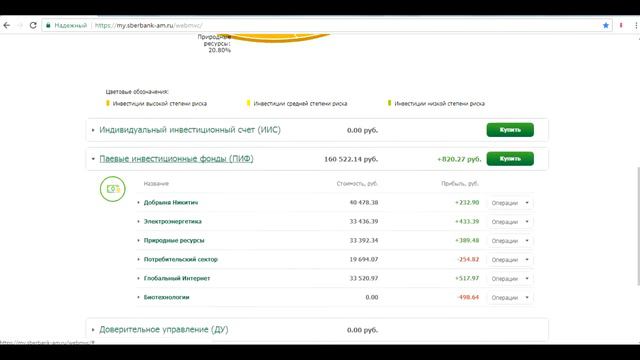This screenshot has height=360, width=640.
Task: Click the value 33 392.34
Action: 364,240
